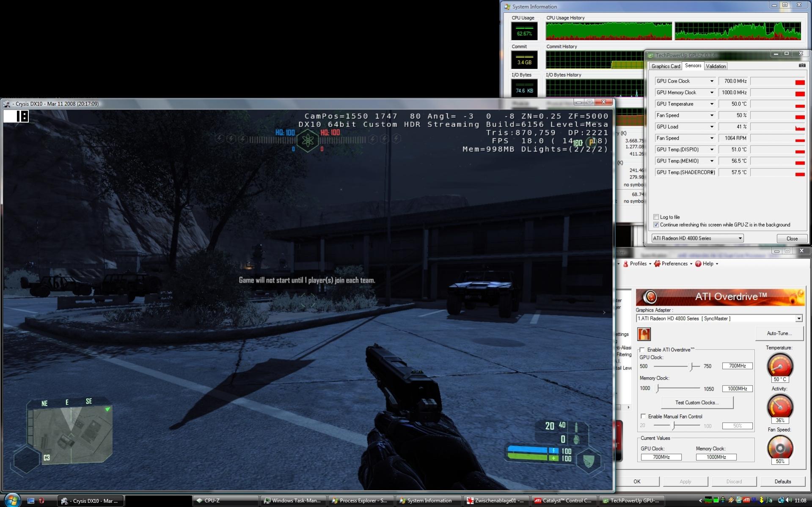Switch to CPU-Z taskbar button
The height and width of the screenshot is (507, 812).
[226, 501]
